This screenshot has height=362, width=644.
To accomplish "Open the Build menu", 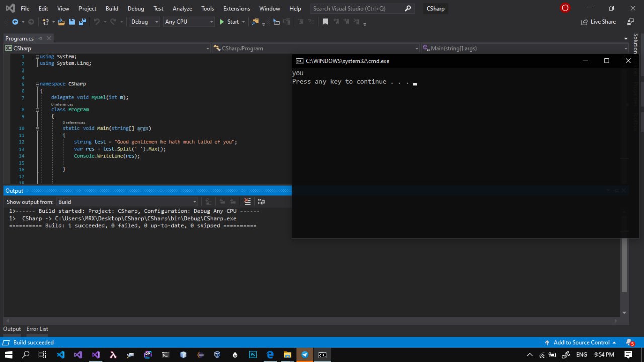I will (x=112, y=8).
